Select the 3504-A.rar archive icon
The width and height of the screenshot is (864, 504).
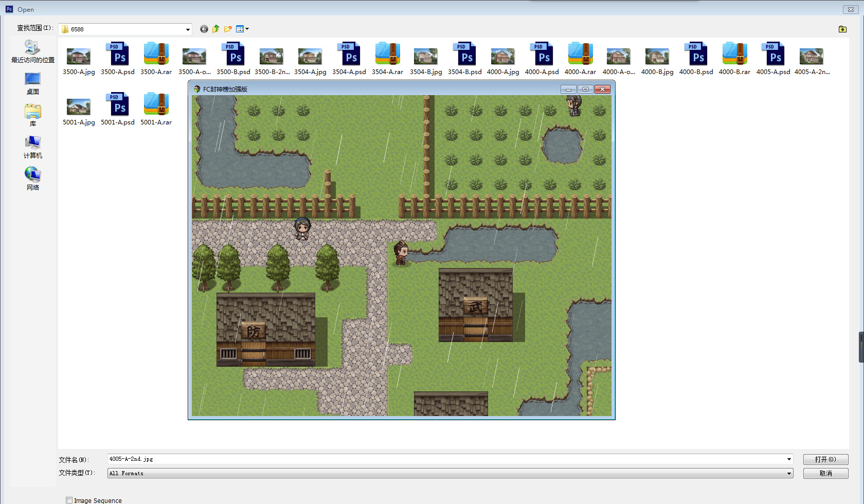pyautogui.click(x=387, y=54)
